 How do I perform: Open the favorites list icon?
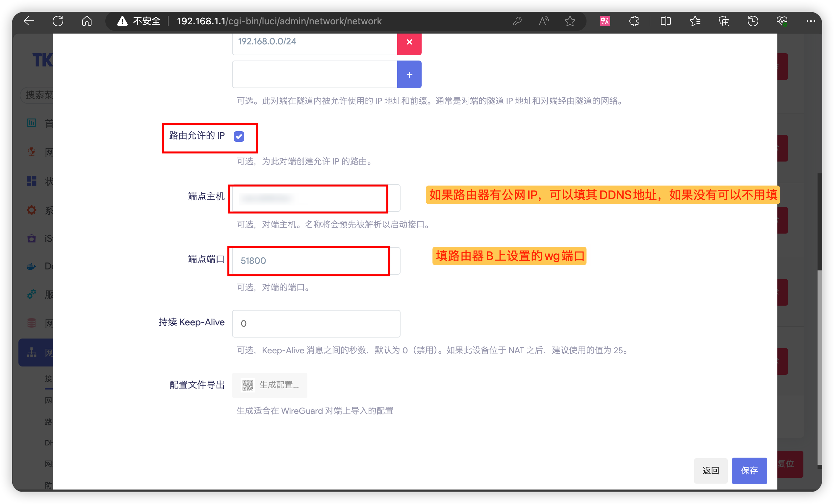[694, 21]
